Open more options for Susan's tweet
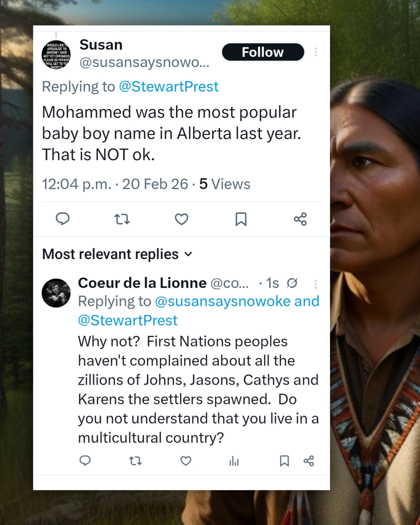420x525 pixels. (x=316, y=52)
